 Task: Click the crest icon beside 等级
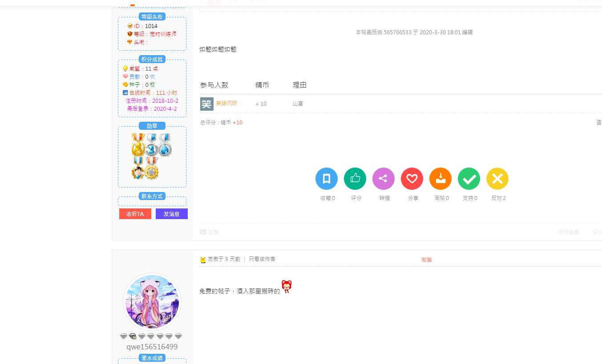130,34
